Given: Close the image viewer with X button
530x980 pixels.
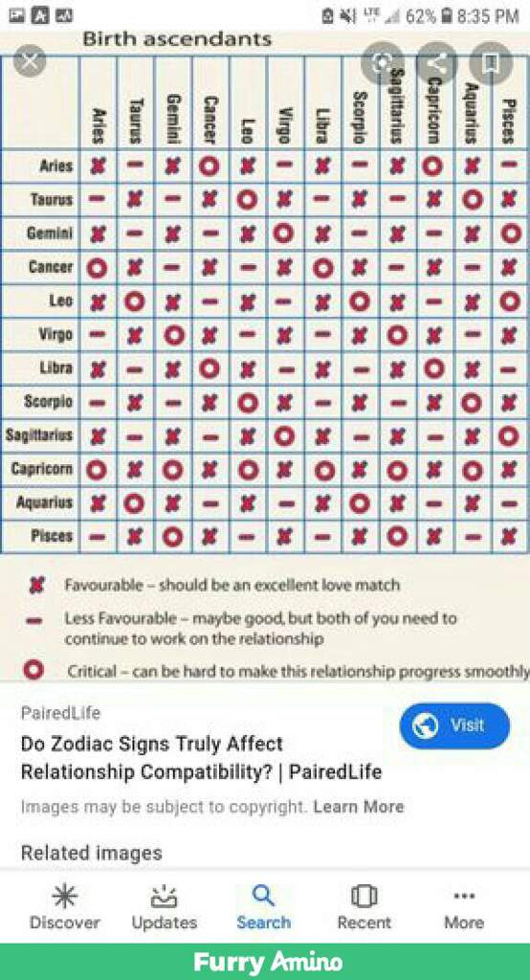Looking at the screenshot, I should 30,60.
